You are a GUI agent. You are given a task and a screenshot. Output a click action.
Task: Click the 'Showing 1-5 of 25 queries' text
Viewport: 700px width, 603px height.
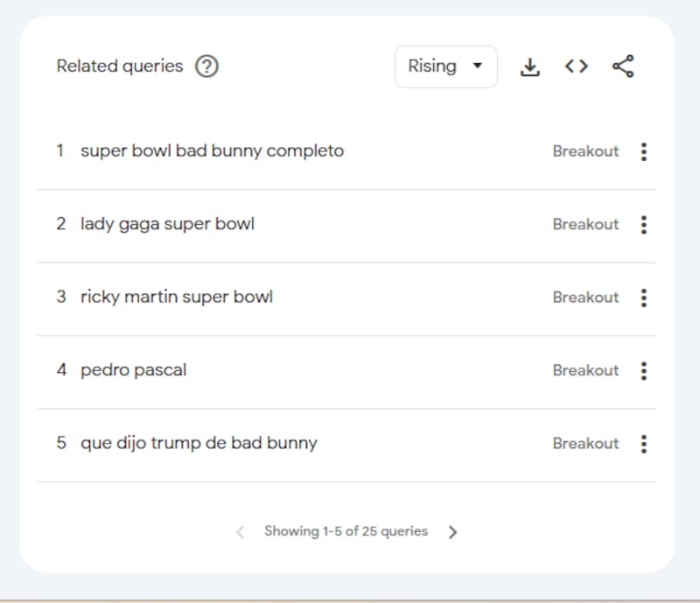click(346, 531)
